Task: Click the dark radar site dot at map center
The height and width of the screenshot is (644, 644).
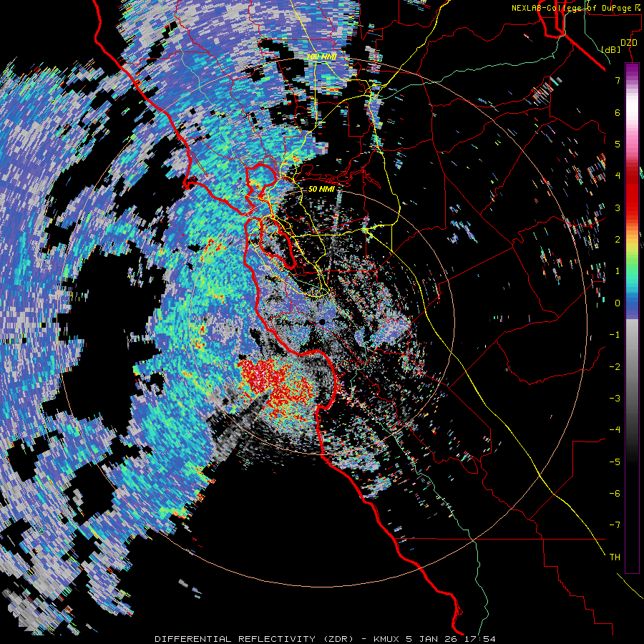Action: click(x=323, y=321)
